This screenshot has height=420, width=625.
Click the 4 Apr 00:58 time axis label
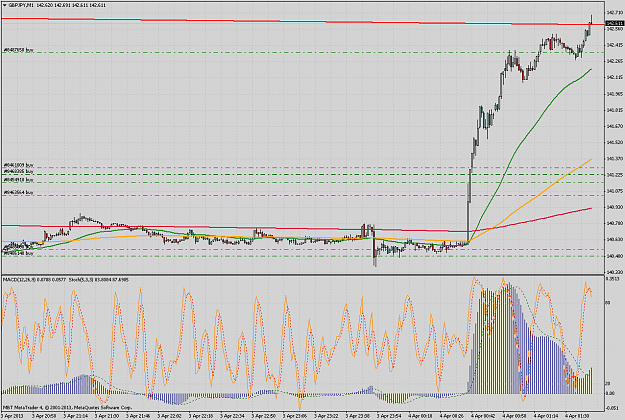tap(515, 416)
